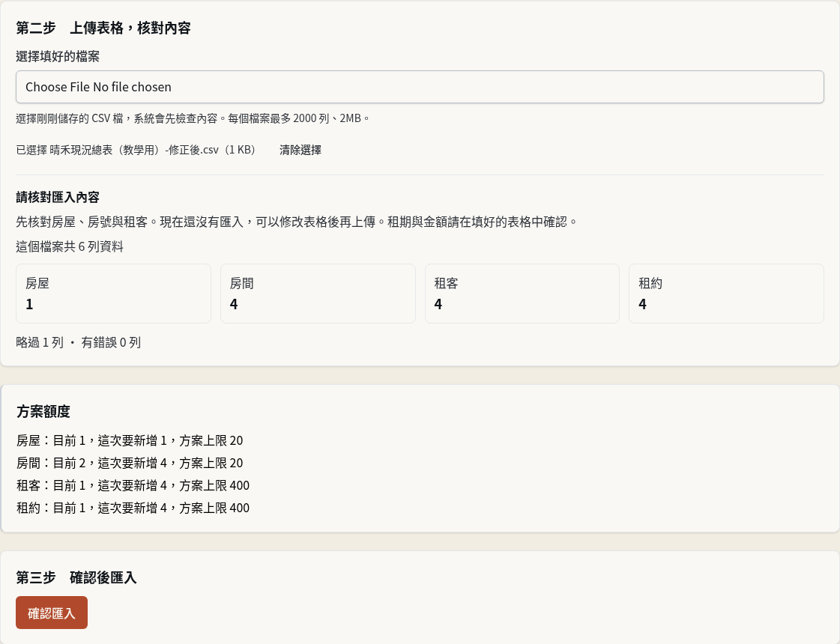Click the text 這個檔案共 6 列資料
Image resolution: width=840 pixels, height=644 pixels.
point(70,247)
